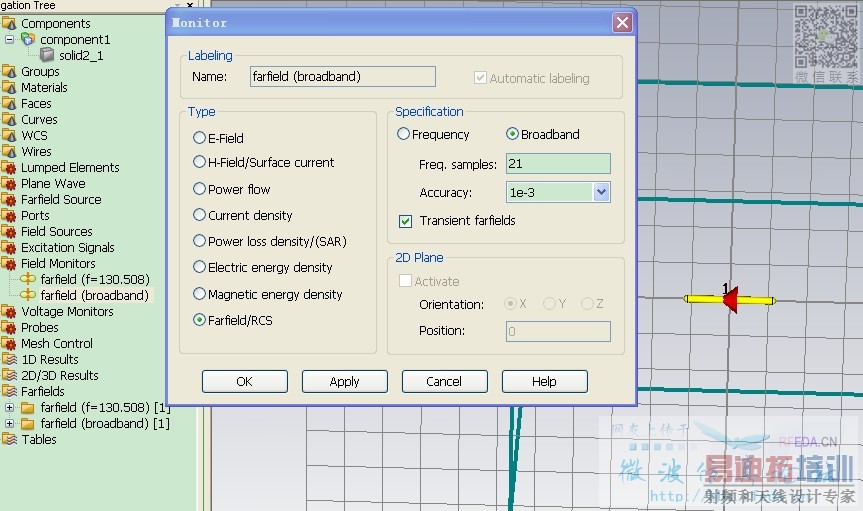Screen dimensions: 863x511
Task: Select the Power flow radio button
Action: (199, 189)
